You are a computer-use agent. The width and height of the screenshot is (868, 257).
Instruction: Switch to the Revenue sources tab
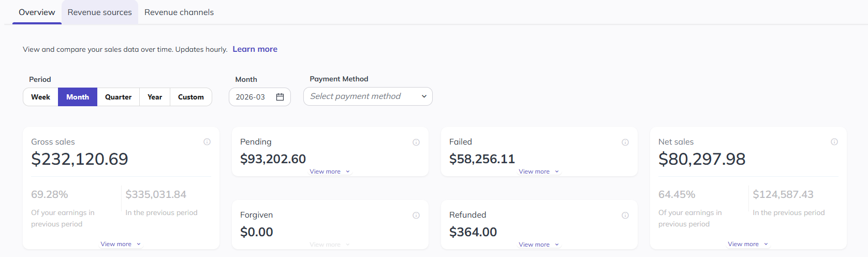point(100,12)
